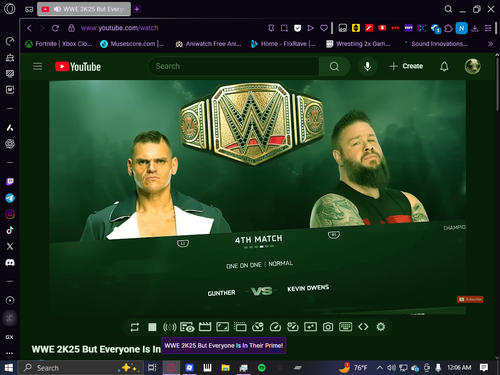This screenshot has height=375, width=500.
Task: Search with your voice microphone button
Action: coord(367,66)
